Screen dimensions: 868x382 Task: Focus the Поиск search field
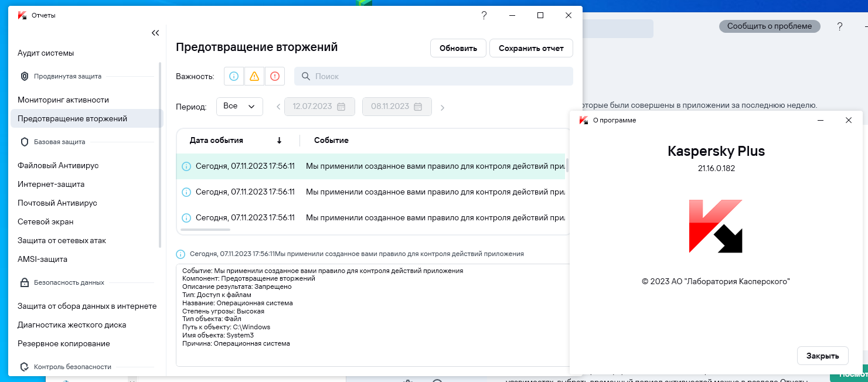pos(434,76)
